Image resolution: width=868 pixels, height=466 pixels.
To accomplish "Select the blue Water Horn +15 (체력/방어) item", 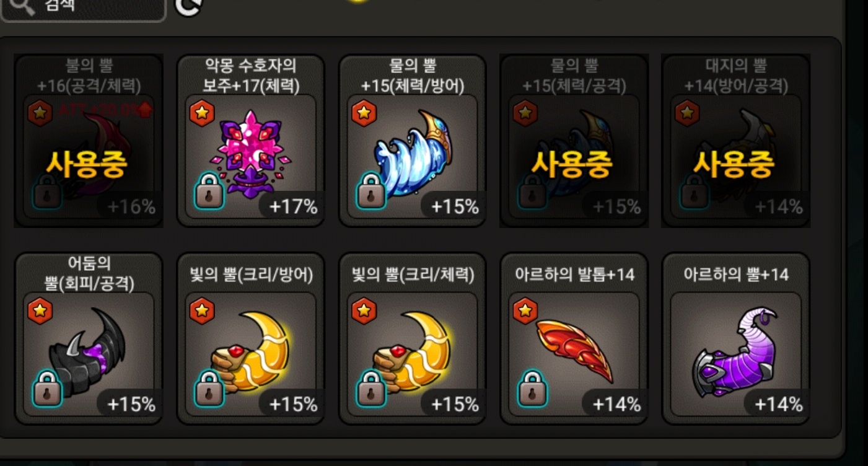I will click(413, 141).
